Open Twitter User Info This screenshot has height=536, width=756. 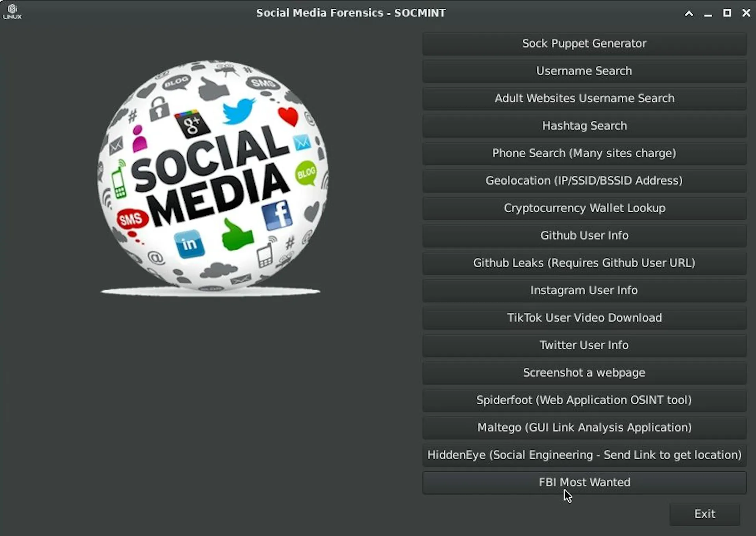pyautogui.click(x=584, y=345)
